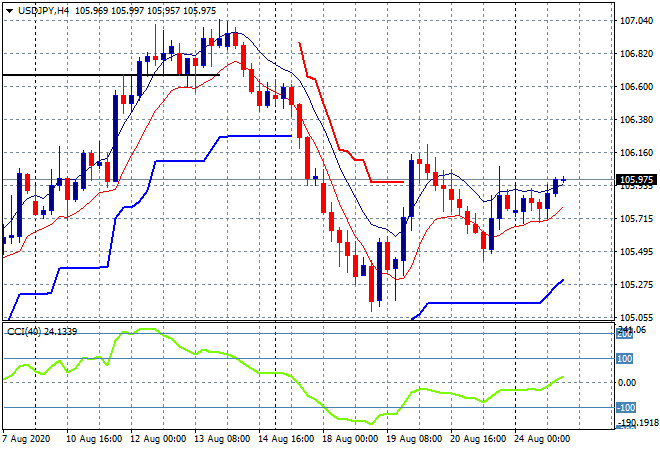660x450 pixels.
Task: Click the 107.040 price axis label
Action: click(x=636, y=21)
